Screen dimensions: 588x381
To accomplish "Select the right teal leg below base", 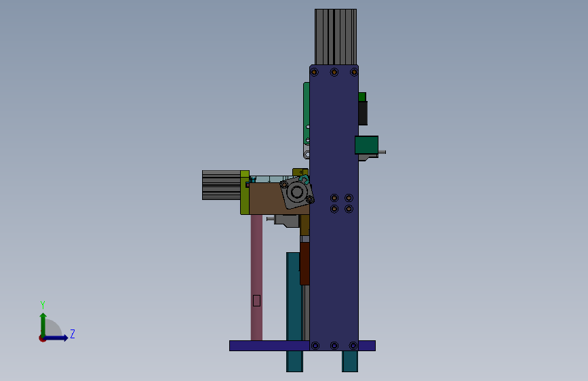I will point(350,361).
